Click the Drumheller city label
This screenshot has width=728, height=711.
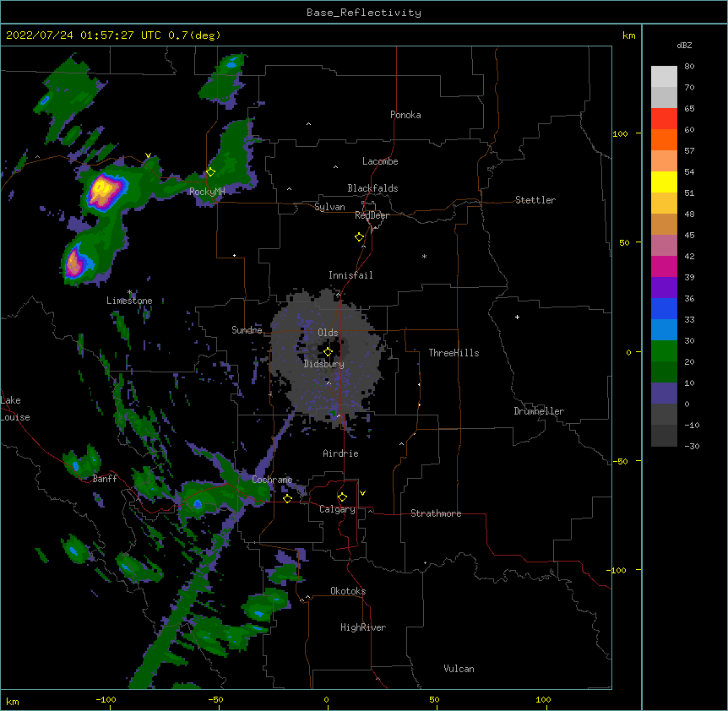pyautogui.click(x=539, y=411)
